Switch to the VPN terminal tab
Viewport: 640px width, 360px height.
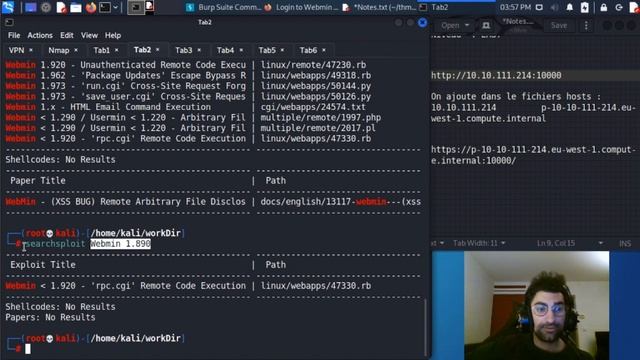(x=17, y=50)
